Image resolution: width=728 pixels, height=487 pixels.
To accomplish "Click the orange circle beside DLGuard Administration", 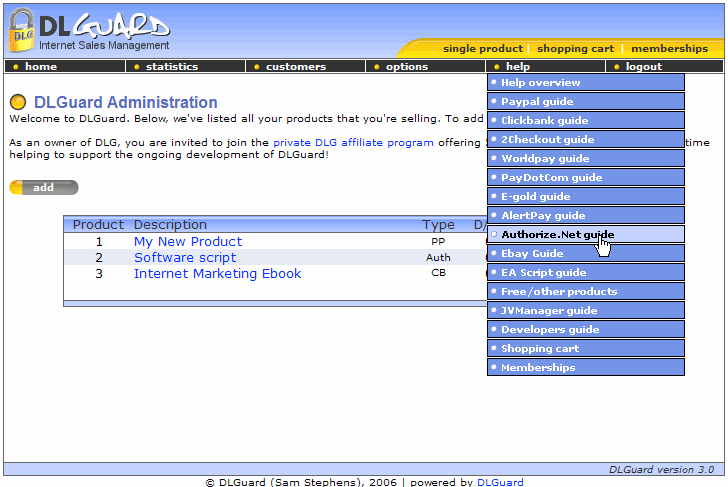I will [18, 102].
